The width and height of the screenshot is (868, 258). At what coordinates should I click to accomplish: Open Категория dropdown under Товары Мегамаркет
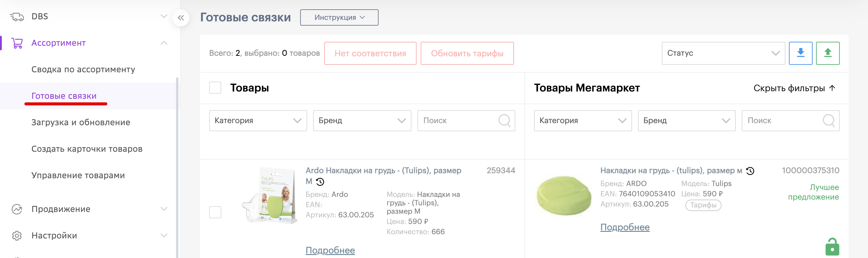(583, 120)
